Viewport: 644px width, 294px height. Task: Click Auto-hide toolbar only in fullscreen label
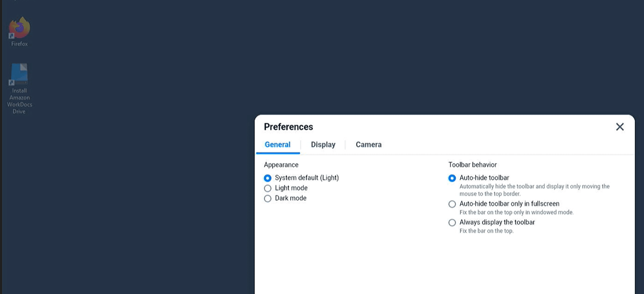[509, 204]
